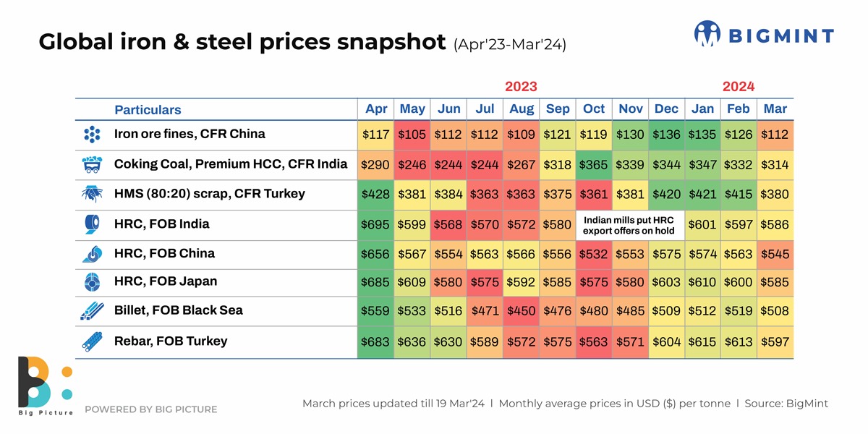
Task: Select the Oct column header
Action: tap(594, 109)
